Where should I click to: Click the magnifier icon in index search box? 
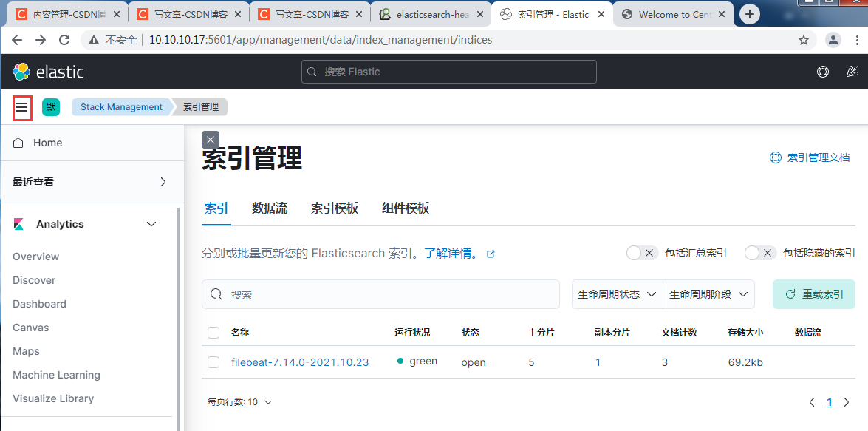(x=217, y=294)
